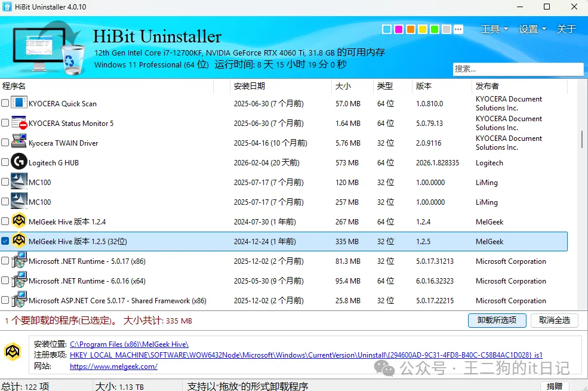Click the 大小: 1.13 TB status entry
This screenshot has width=588, height=391.
119,386
